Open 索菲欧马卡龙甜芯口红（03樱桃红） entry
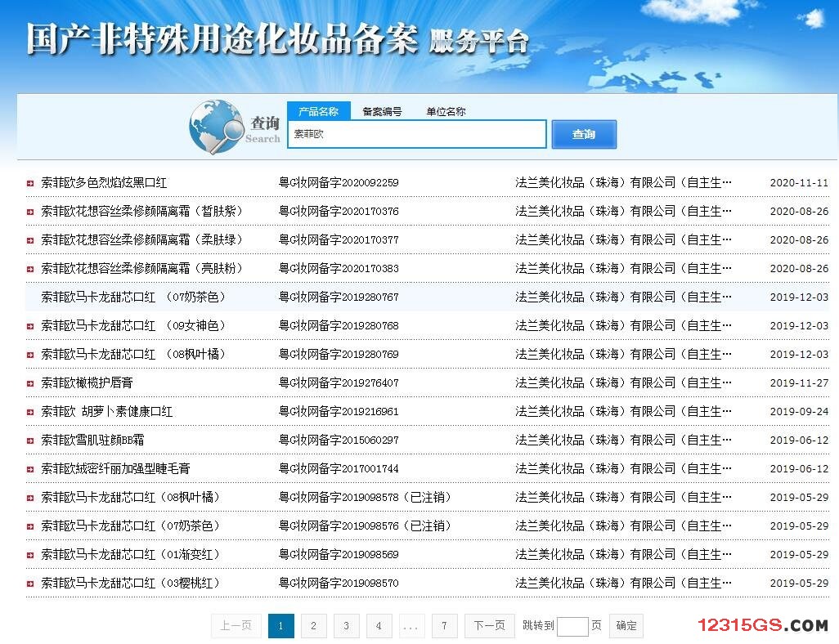The image size is (839, 644). [131, 584]
